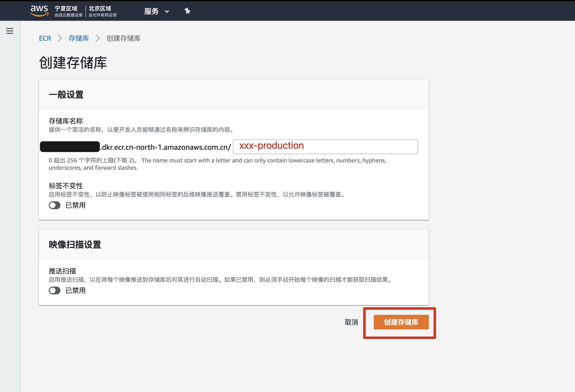Screen dimensions: 575x392
Task: Enable the 标签不变性 tag immutability toggle
Action: pyautogui.click(x=55, y=205)
